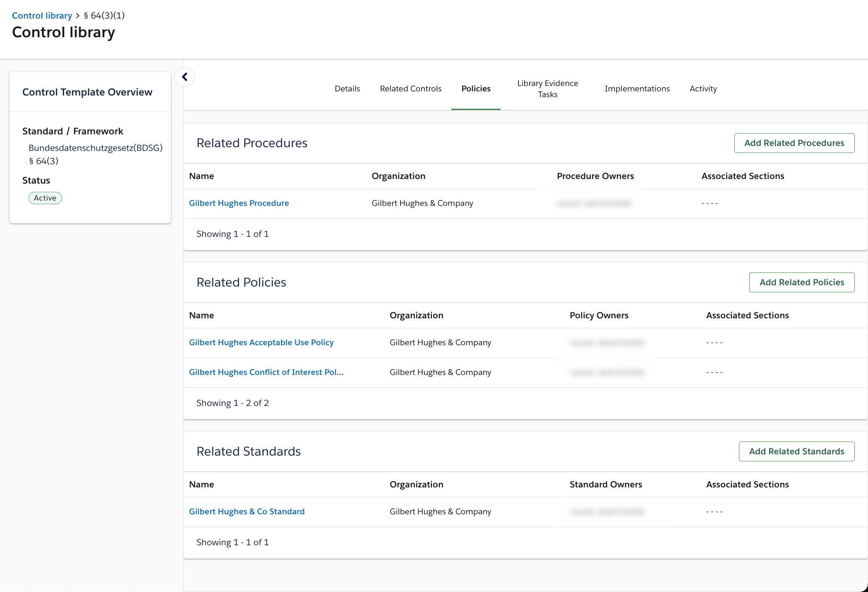Click Add Related Procedures button
Screen dimensions: 868x592
pos(794,143)
